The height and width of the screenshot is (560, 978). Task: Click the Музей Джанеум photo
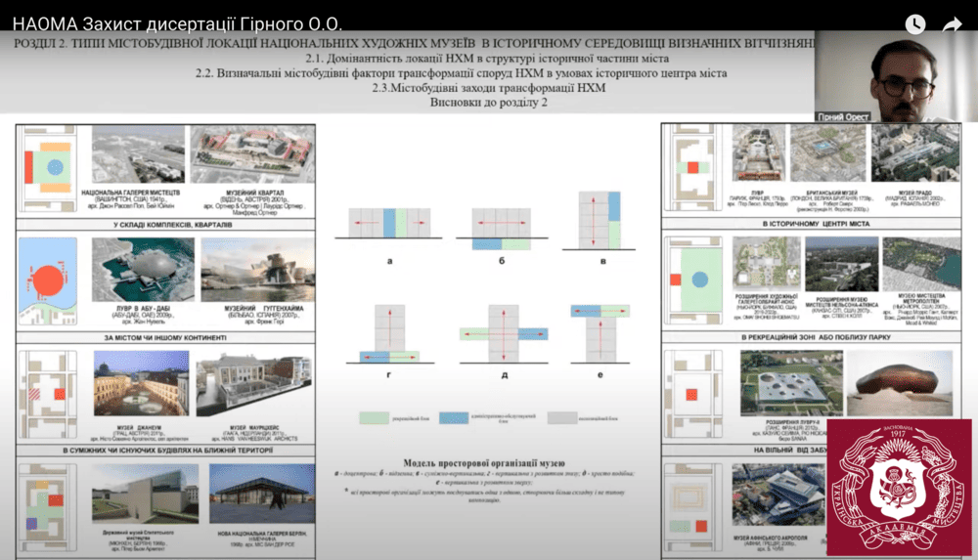coord(141,383)
